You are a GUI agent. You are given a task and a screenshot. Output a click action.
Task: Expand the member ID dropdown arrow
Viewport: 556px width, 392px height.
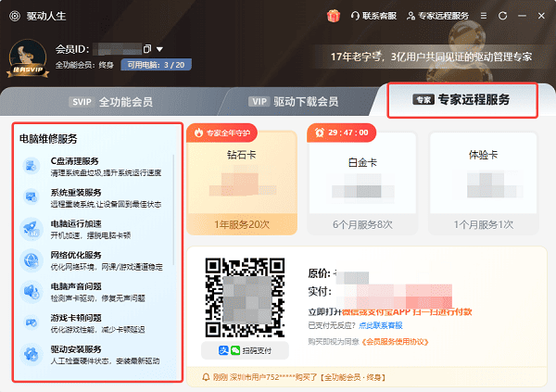(159, 49)
